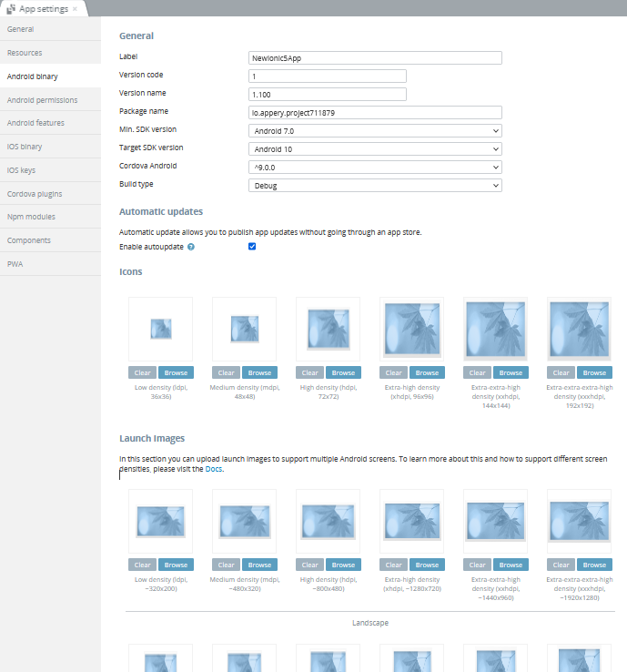Open PWA settings section
This screenshot has height=672, width=627.
pyautogui.click(x=51, y=264)
